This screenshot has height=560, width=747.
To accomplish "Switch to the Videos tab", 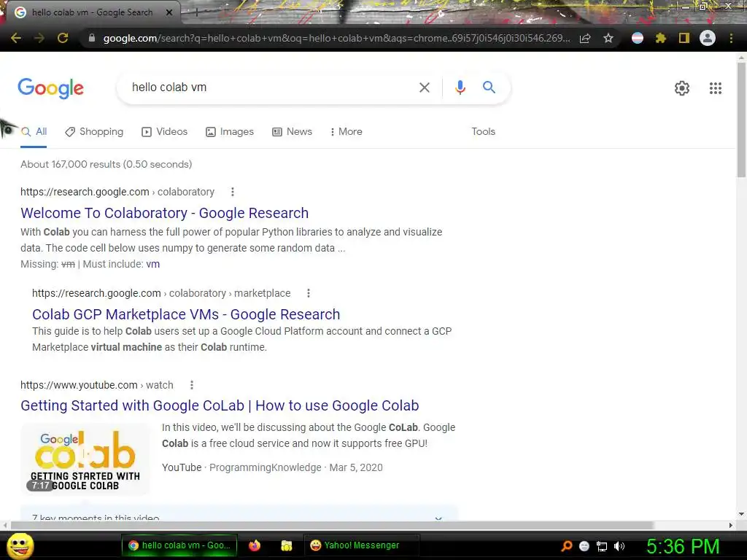I will click(165, 132).
